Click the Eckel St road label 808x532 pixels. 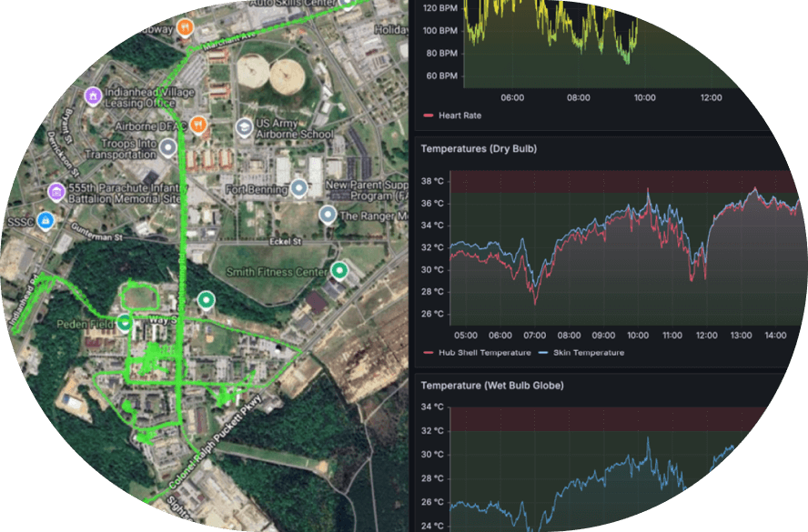click(288, 242)
